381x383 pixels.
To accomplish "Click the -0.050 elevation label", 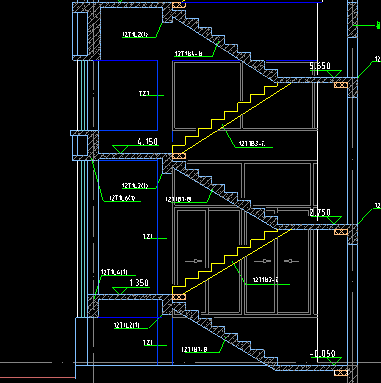I will click(323, 353).
